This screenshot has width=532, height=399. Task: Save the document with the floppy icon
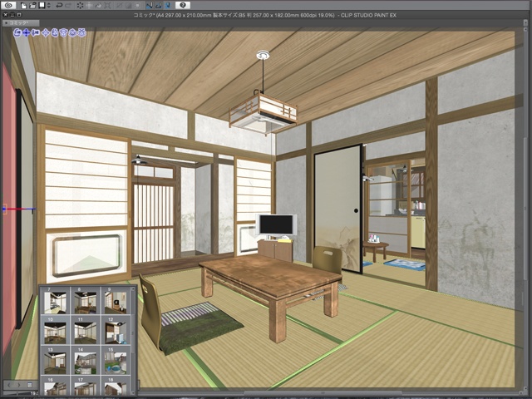tap(42, 5)
